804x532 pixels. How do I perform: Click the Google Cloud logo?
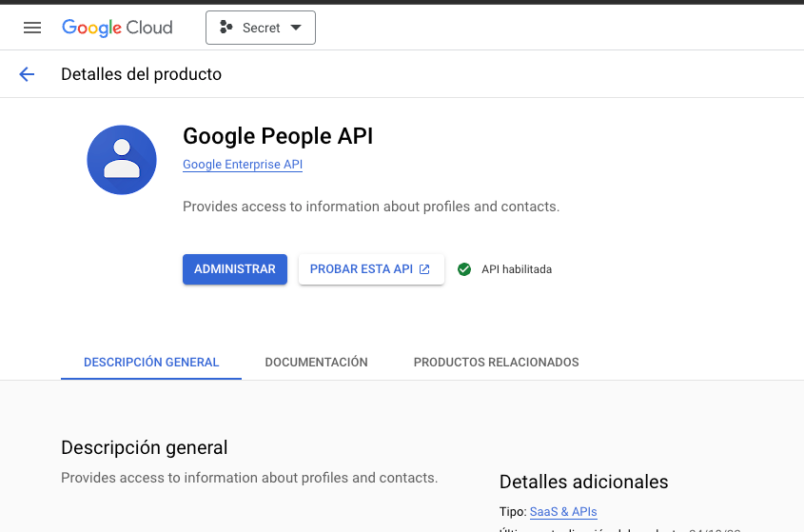(117, 28)
